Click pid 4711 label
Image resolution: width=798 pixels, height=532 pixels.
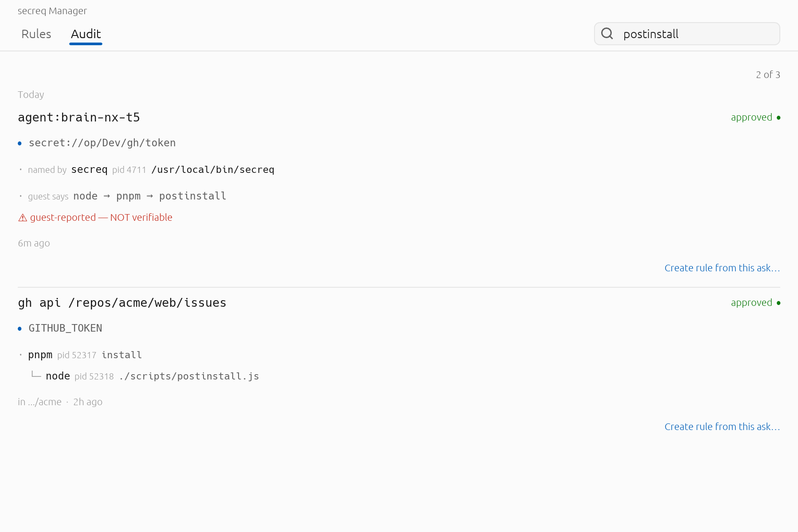(129, 170)
